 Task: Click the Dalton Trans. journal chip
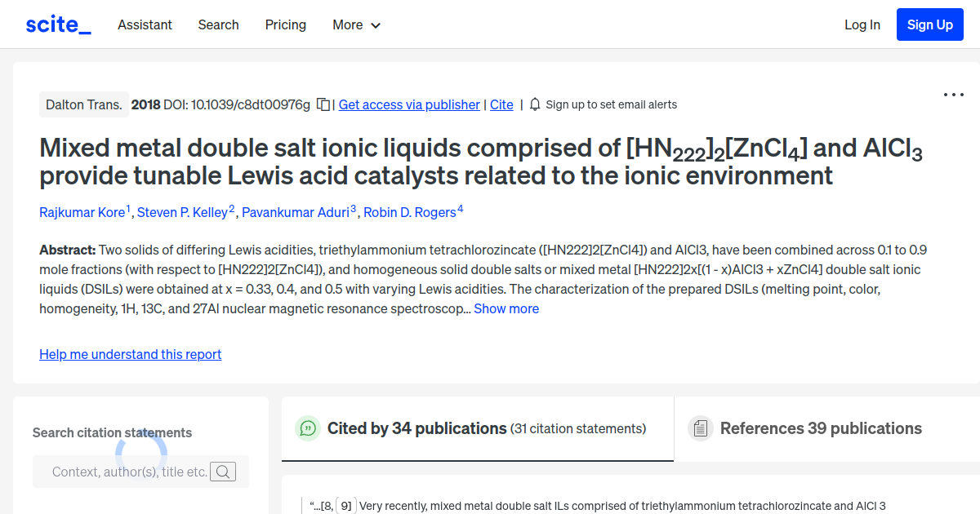(83, 104)
